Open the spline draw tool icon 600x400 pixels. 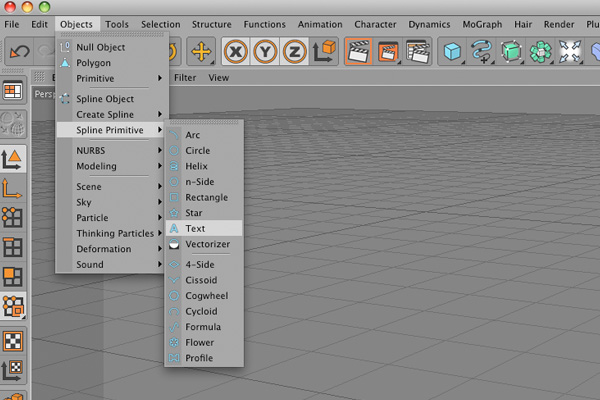pyautogui.click(x=481, y=51)
